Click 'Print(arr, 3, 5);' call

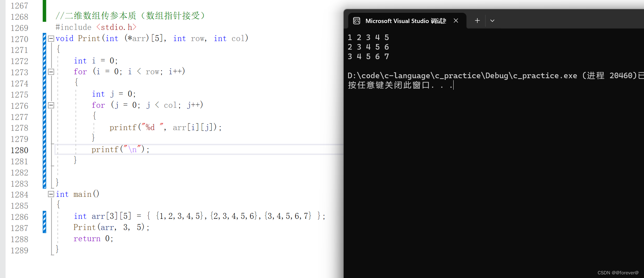click(x=112, y=227)
